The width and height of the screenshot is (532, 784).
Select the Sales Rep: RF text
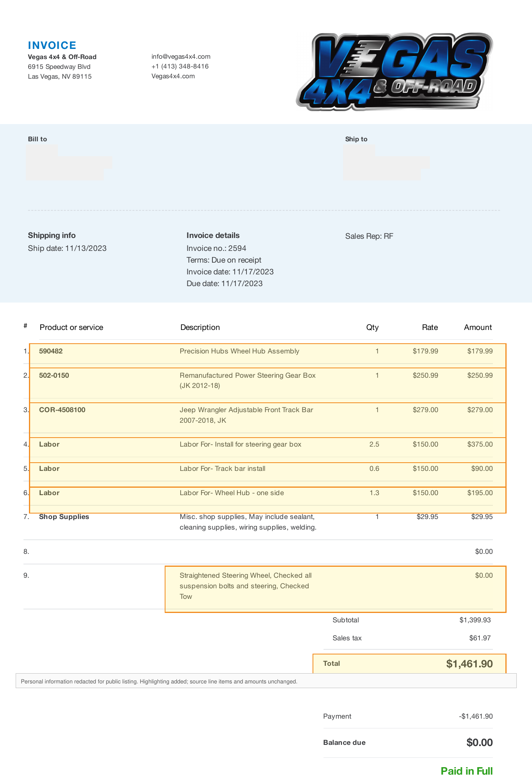pos(369,236)
